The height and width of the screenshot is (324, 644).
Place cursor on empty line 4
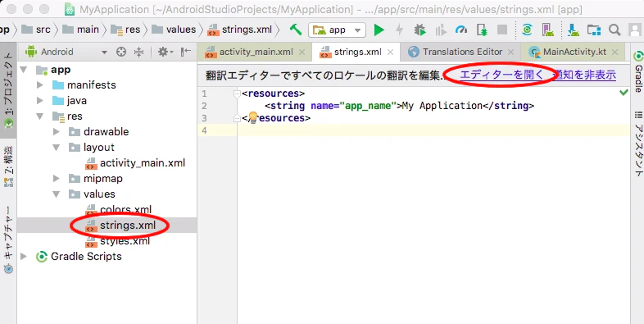(x=433, y=130)
